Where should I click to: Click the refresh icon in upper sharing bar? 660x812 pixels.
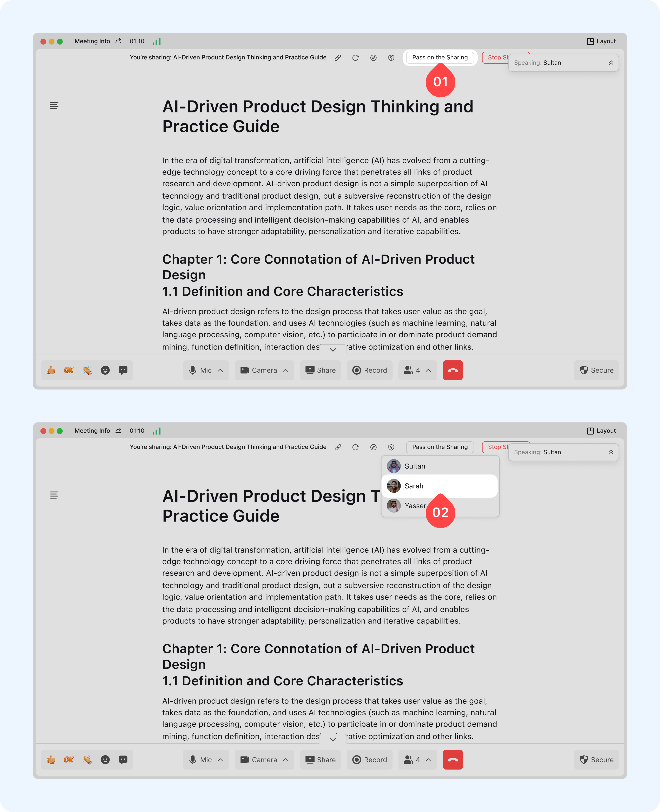356,58
